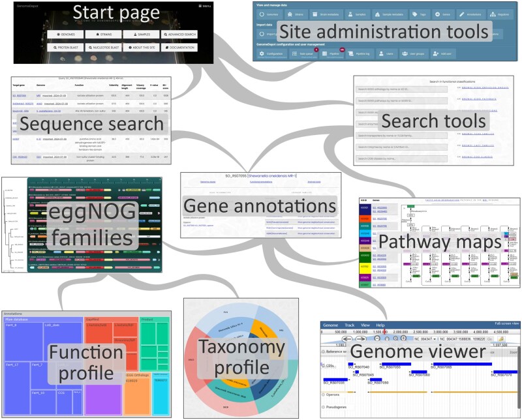
Task: Open Sample metadata in admin tools
Action: [389, 14]
